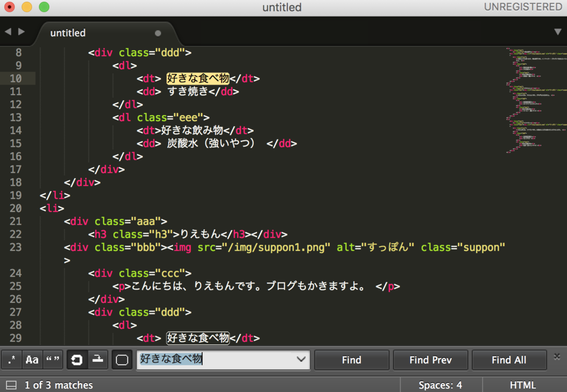Click the unsaved dot on untitled tab

[x=158, y=33]
